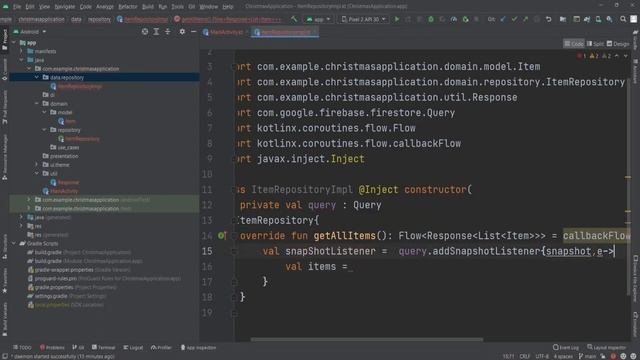Click the Git push arrow icon
This screenshot has width=640, height=360.
pyautogui.click(x=526, y=19)
